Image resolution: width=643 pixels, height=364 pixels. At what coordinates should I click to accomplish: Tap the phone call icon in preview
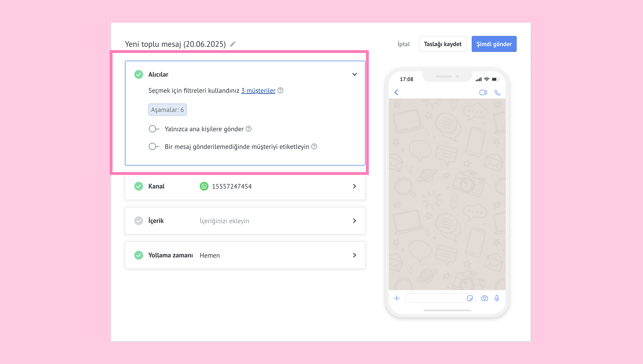click(x=498, y=92)
